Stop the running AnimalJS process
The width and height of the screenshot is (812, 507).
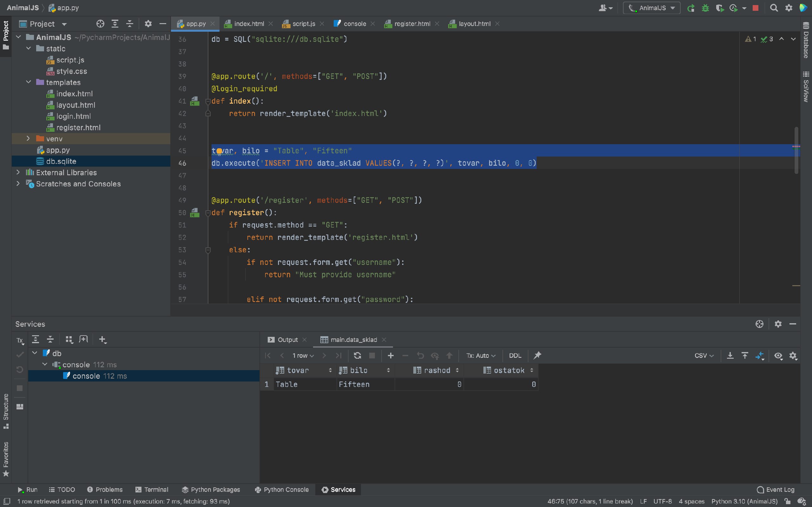[x=756, y=8]
